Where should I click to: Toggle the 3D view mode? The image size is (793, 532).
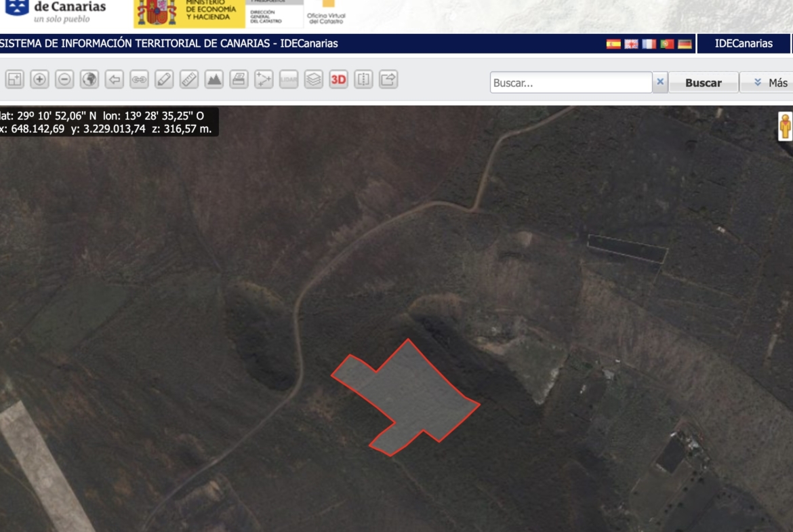[x=338, y=79]
